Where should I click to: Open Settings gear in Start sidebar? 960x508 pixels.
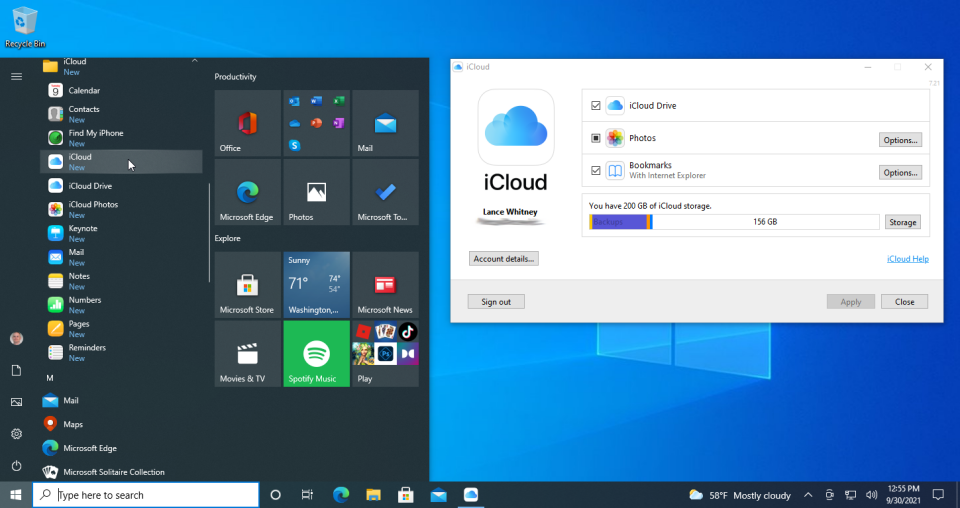pos(17,434)
